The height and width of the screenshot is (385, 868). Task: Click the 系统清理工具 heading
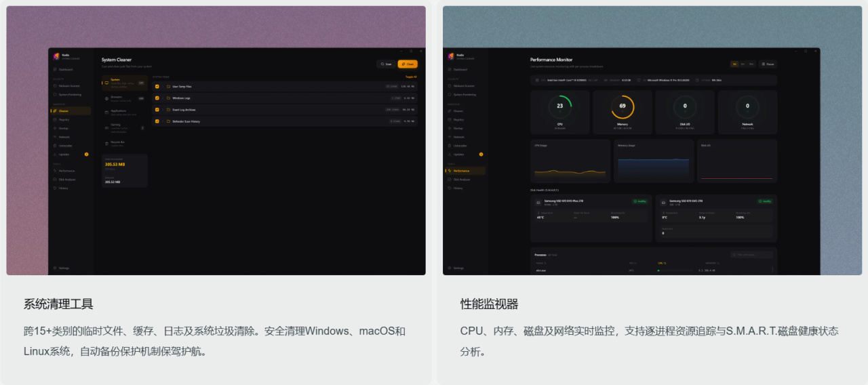point(58,304)
